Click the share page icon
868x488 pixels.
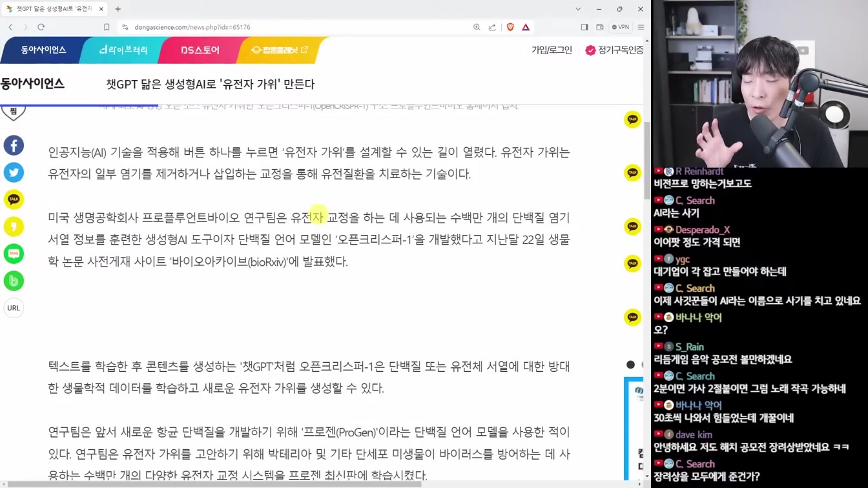click(x=492, y=27)
